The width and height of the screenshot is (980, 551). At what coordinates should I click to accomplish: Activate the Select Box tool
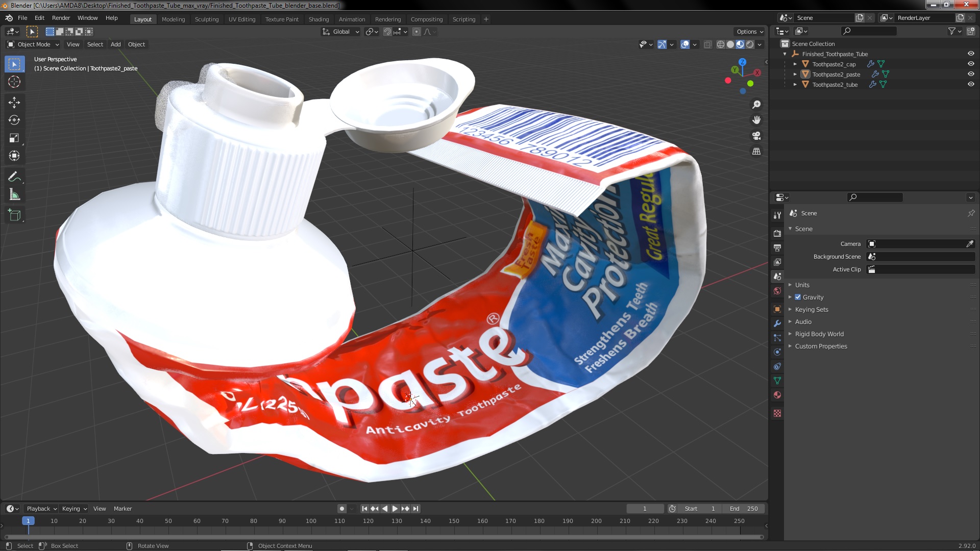tap(14, 64)
